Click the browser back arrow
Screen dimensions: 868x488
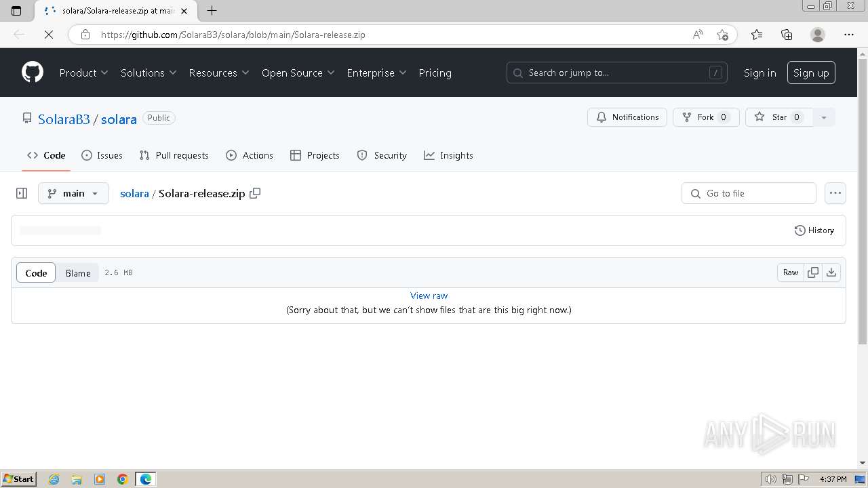click(19, 35)
